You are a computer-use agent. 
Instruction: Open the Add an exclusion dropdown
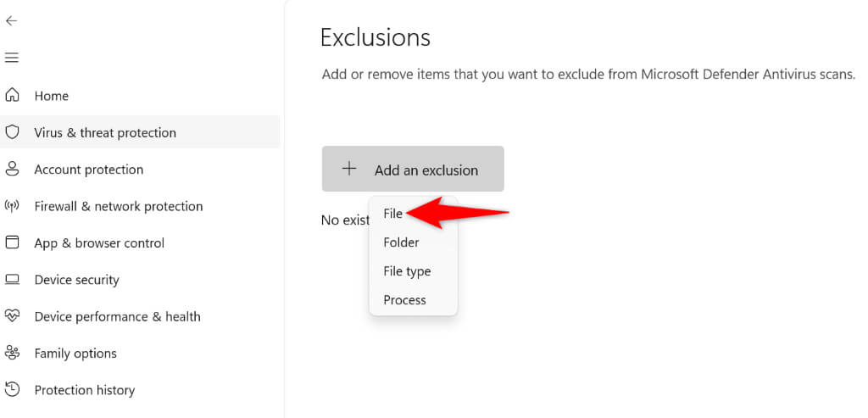[413, 170]
